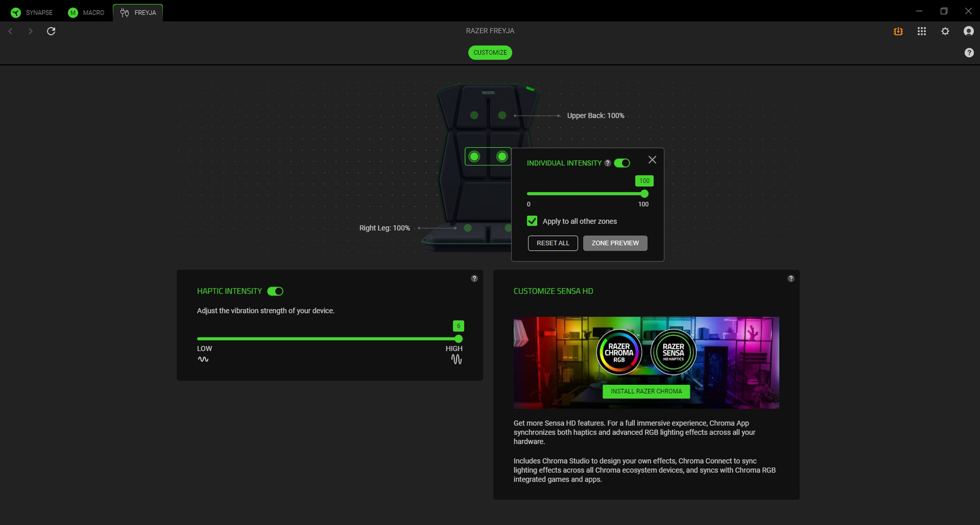Open the Individual Intensity help tooltip

[608, 163]
